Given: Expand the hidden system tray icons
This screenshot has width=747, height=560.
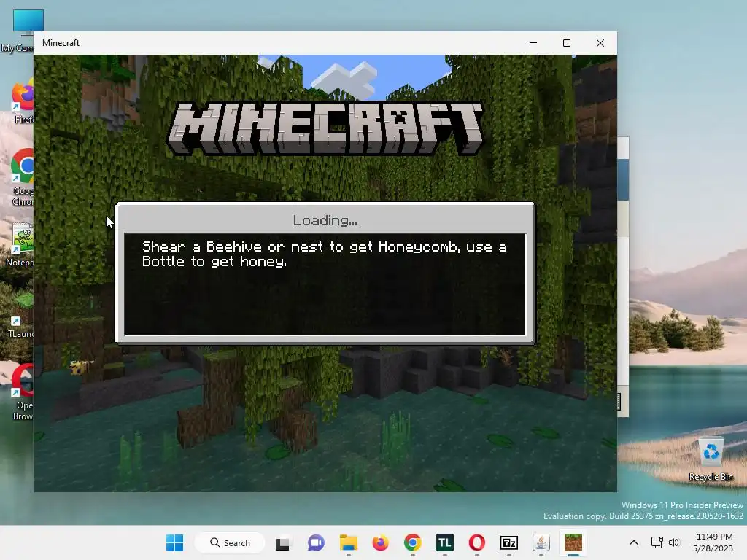Looking at the screenshot, I should [634, 542].
